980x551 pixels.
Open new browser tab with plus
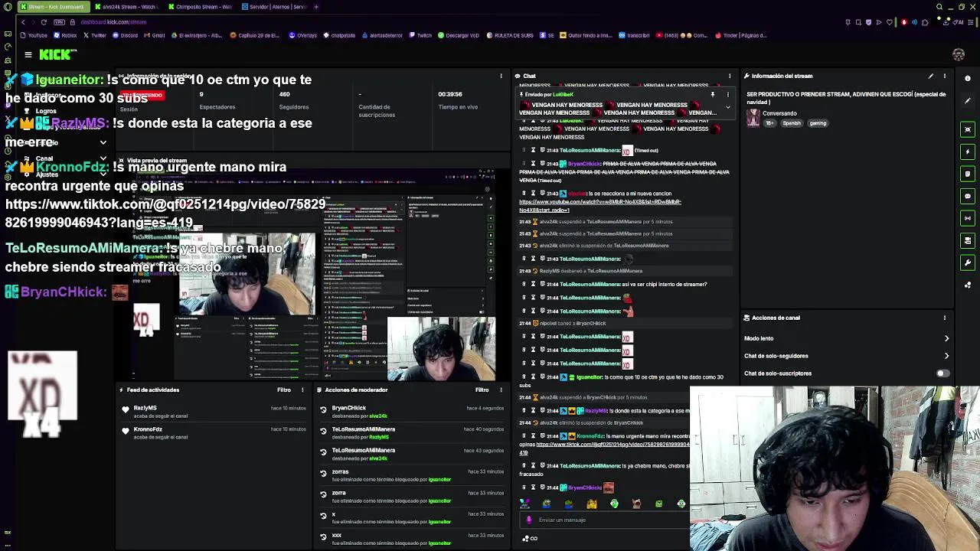coord(317,7)
